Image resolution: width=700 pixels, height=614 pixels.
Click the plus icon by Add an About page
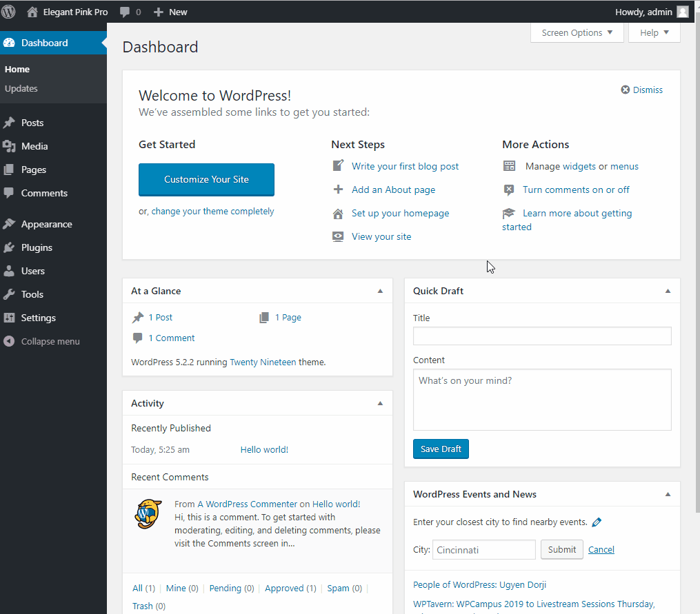(x=338, y=190)
